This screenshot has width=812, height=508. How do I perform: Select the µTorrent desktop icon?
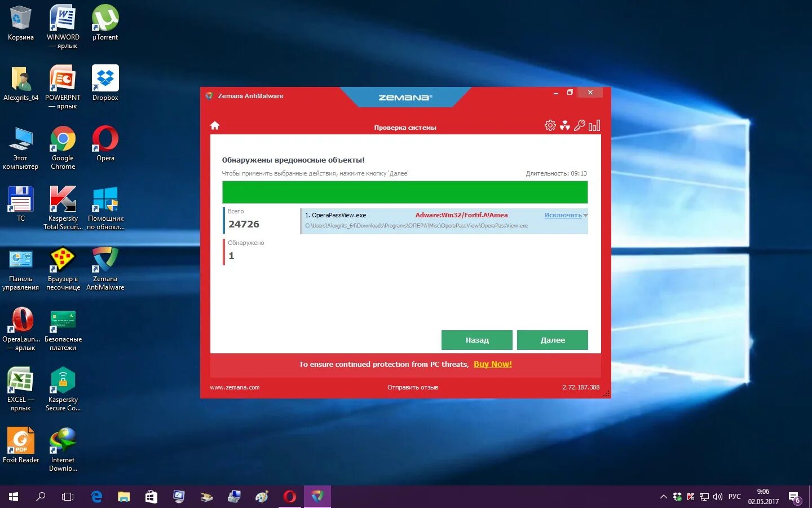tap(105, 23)
